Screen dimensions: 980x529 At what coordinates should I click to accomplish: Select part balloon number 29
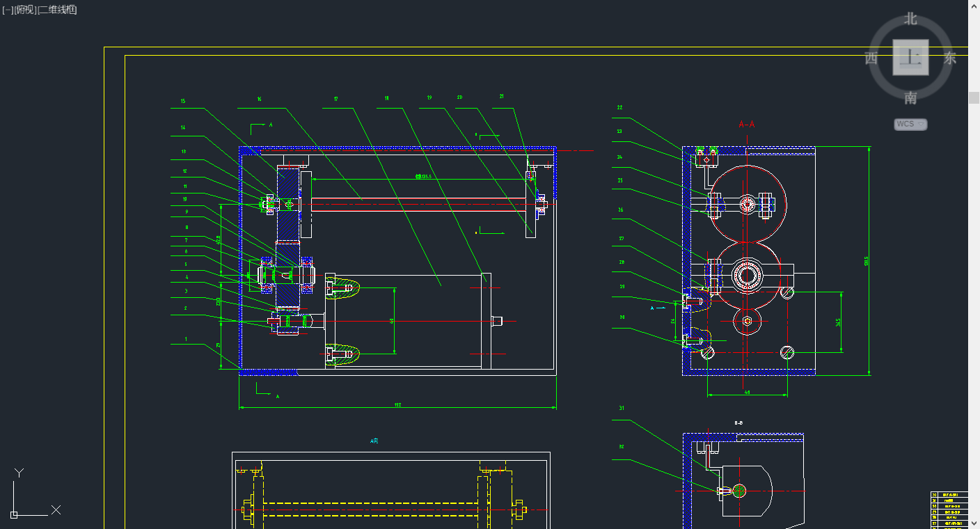pyautogui.click(x=622, y=287)
